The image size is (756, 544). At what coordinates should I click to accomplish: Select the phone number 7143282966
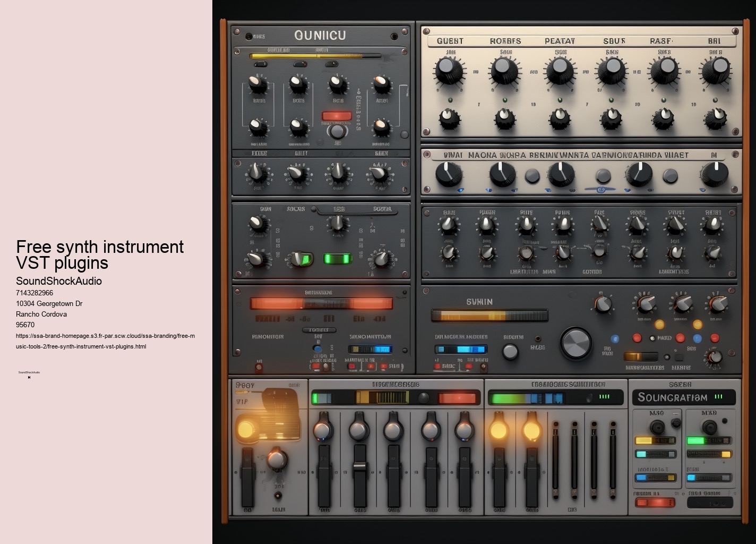[x=35, y=293]
